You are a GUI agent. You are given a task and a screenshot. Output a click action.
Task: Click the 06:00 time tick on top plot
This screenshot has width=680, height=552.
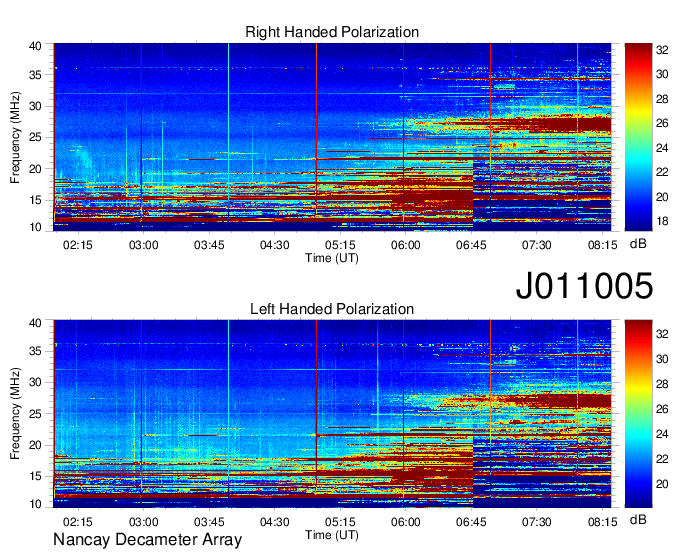click(x=405, y=245)
